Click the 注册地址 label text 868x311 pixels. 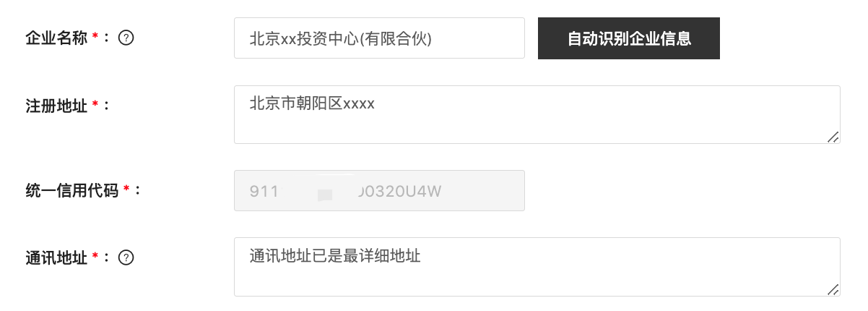pos(56,106)
